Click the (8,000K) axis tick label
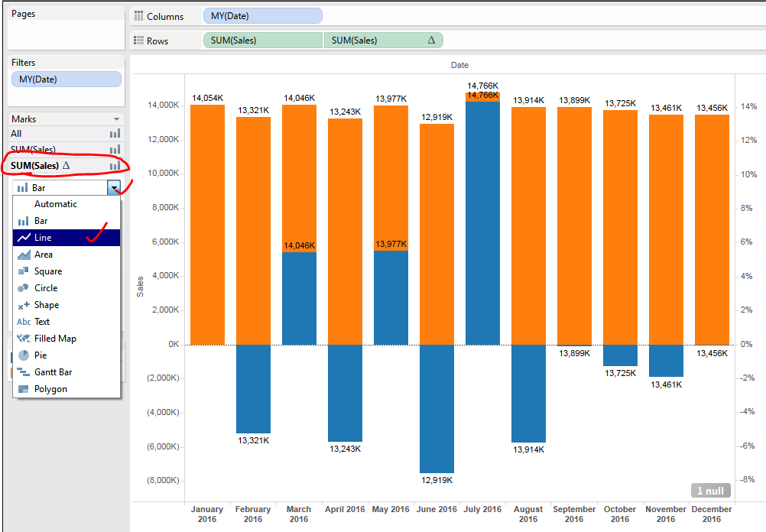This screenshot has height=532, width=766. [x=163, y=480]
